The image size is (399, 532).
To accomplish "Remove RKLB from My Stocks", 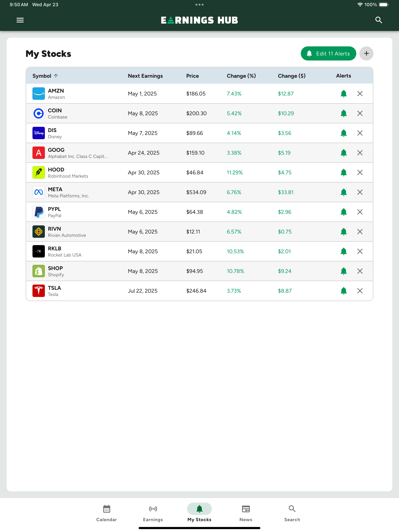I will click(x=360, y=251).
